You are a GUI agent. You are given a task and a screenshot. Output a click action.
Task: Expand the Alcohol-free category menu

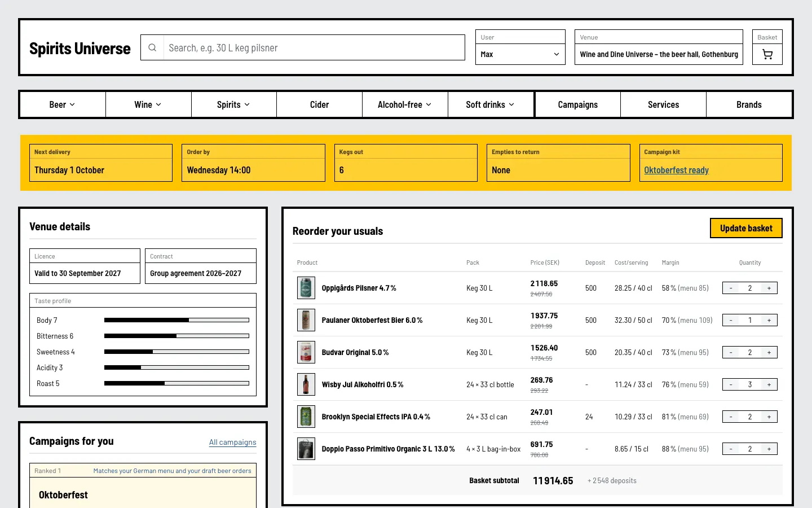point(405,104)
